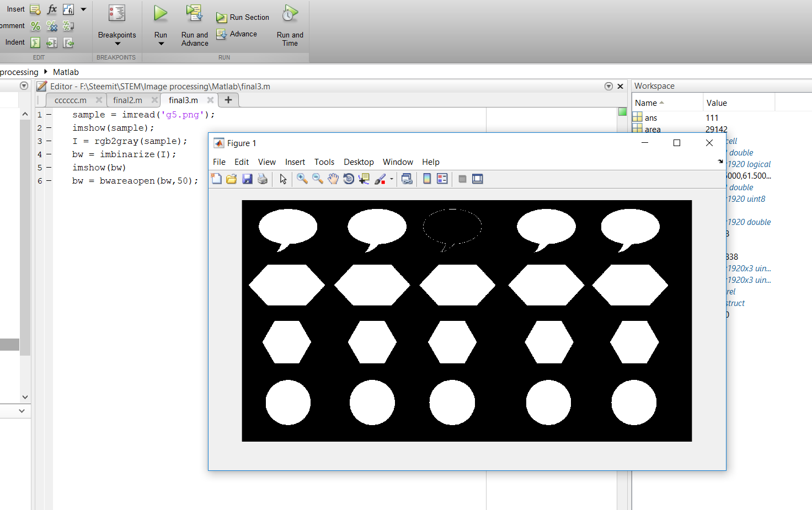Switch to the final2.m tab
The image size is (812, 510).
(x=127, y=100)
